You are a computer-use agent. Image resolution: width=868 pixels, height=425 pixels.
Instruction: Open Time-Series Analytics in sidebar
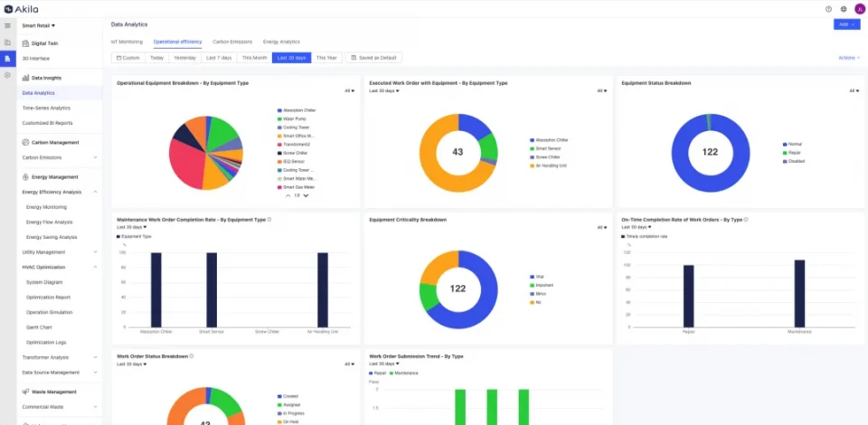pos(46,108)
